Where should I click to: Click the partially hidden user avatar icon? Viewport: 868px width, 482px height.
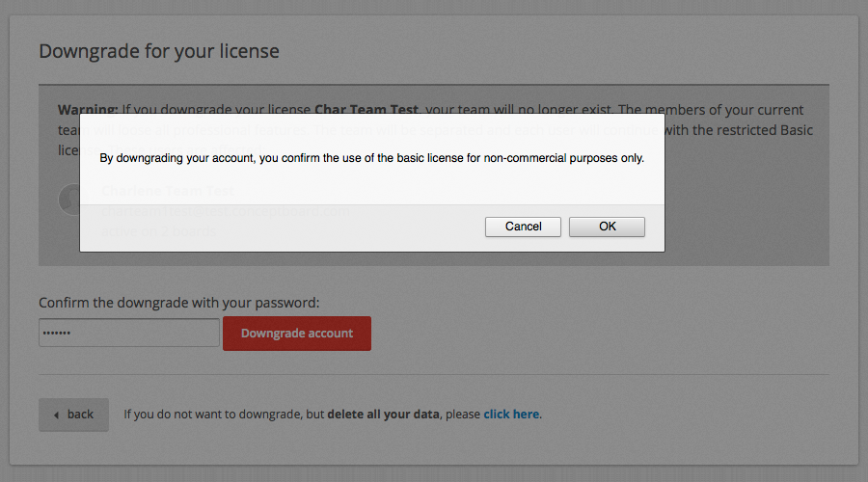[x=69, y=200]
